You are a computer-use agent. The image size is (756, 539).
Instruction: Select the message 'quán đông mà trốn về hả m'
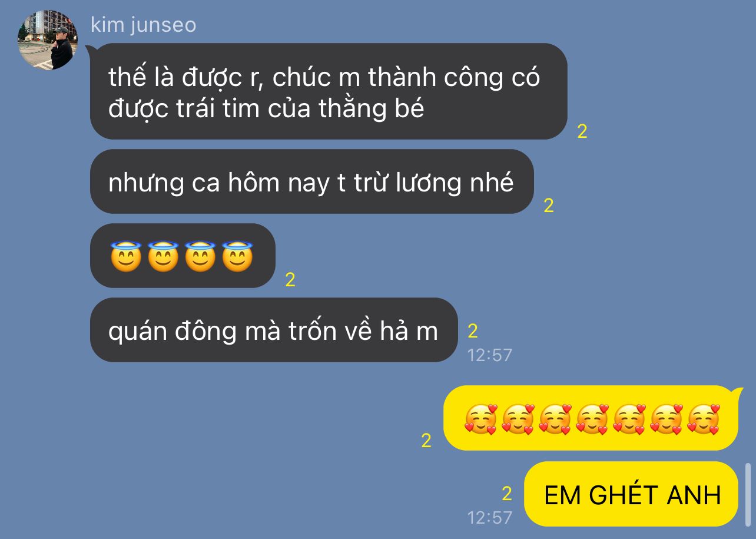274,330
